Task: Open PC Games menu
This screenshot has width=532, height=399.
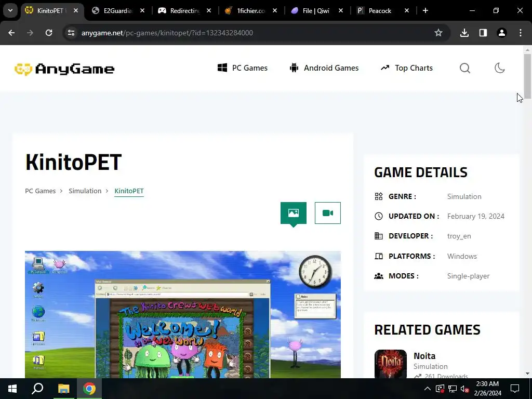Action: (x=243, y=68)
